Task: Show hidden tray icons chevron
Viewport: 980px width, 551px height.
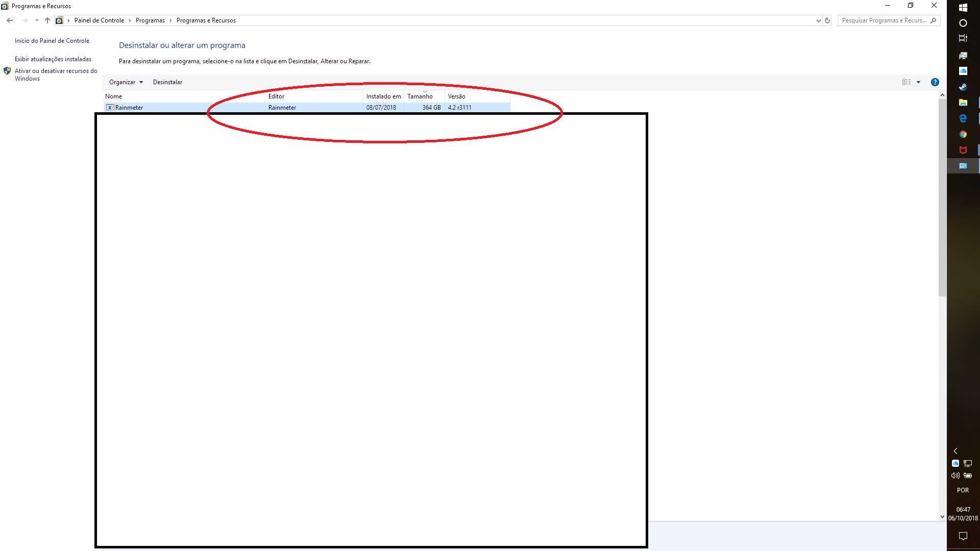Action: 955,451
